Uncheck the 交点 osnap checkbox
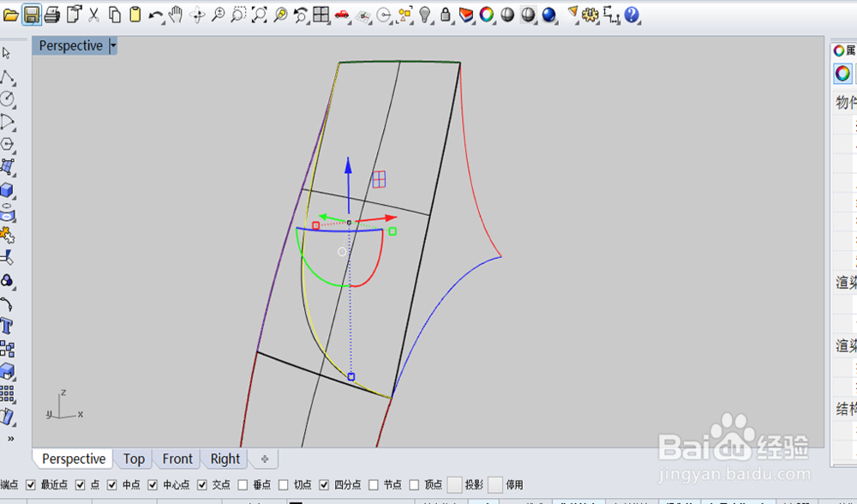Image resolution: width=857 pixels, height=504 pixels. coord(202,485)
